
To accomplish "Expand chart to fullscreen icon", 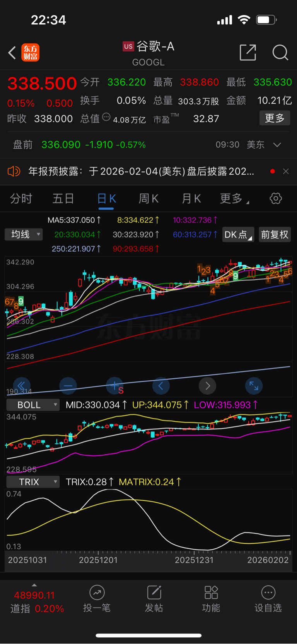I will point(254,386).
